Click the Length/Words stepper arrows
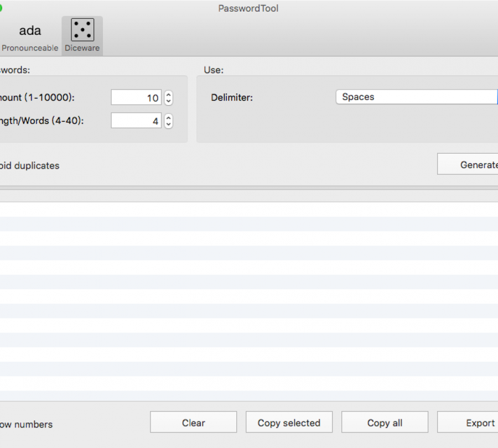 169,121
